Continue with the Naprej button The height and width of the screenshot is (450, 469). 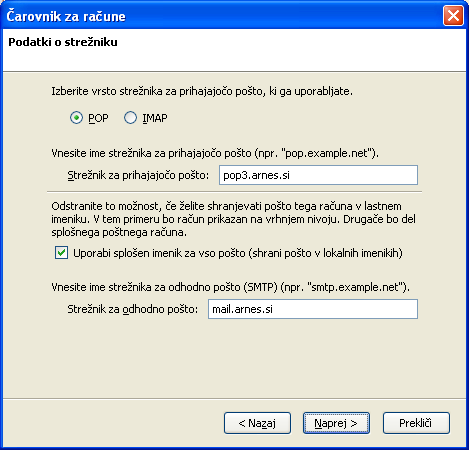click(336, 423)
